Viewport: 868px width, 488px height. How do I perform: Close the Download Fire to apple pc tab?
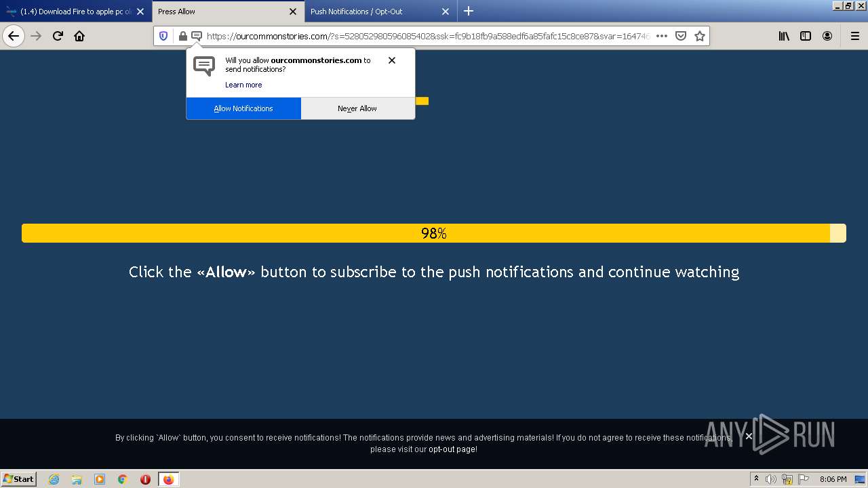pyautogui.click(x=140, y=12)
